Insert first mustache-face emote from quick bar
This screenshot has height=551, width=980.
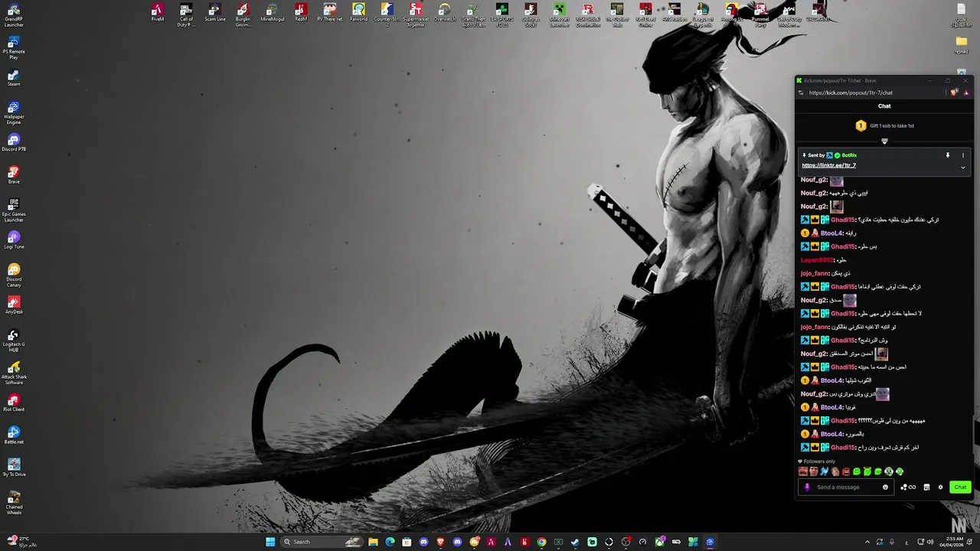803,471
